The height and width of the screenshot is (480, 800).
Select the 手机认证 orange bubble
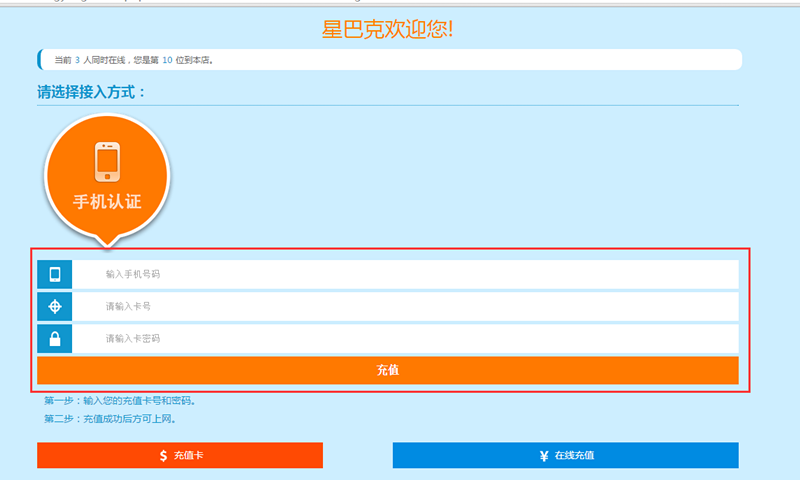coord(107,176)
